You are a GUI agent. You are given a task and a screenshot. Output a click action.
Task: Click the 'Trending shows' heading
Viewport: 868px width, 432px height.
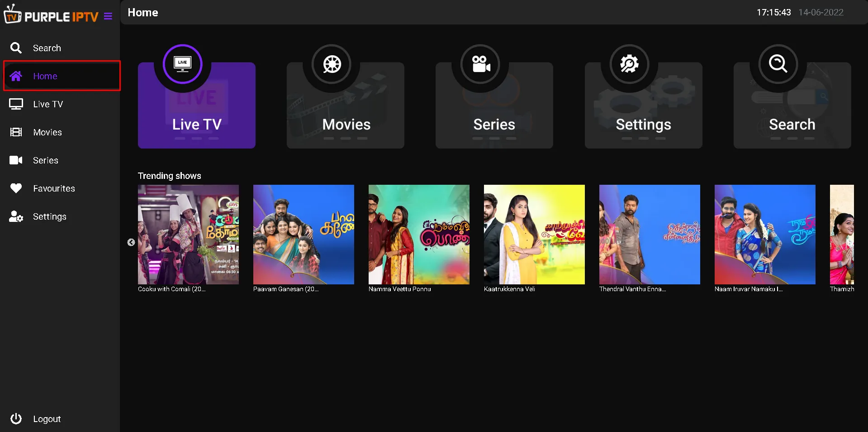click(x=170, y=176)
